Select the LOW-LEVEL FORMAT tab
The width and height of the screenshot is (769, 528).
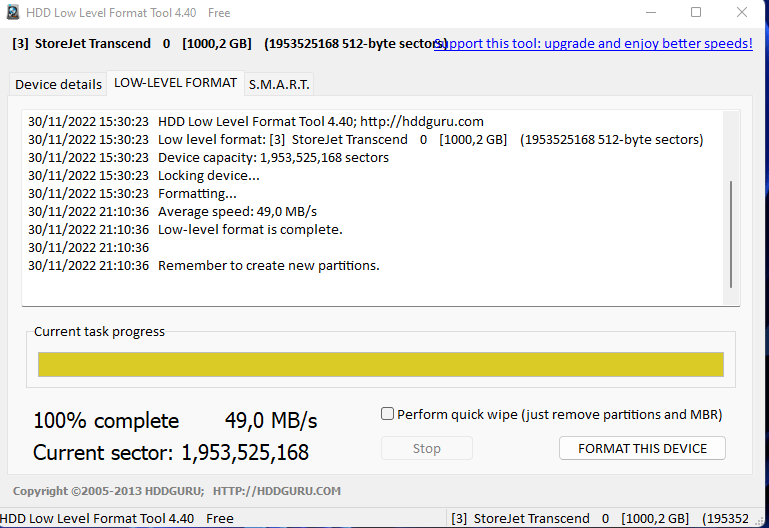click(175, 82)
